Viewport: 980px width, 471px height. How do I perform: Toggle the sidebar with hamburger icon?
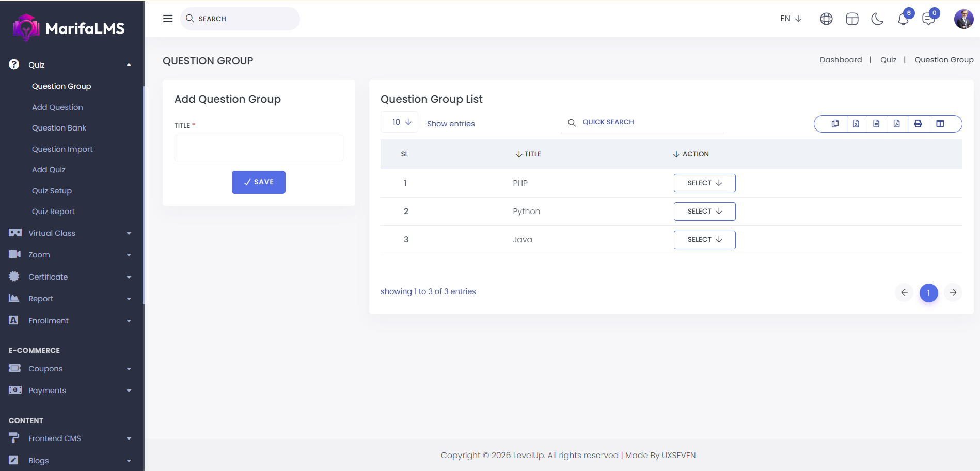point(168,19)
